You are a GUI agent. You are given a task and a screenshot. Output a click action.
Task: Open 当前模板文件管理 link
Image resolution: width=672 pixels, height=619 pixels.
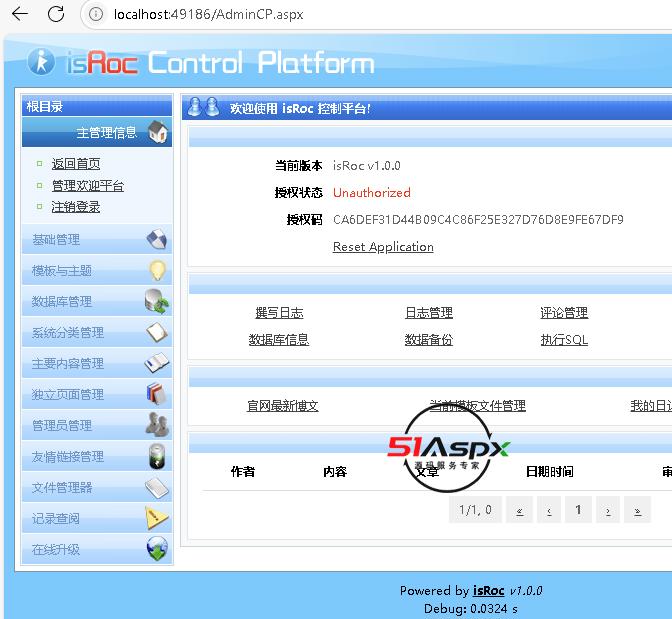click(x=477, y=405)
